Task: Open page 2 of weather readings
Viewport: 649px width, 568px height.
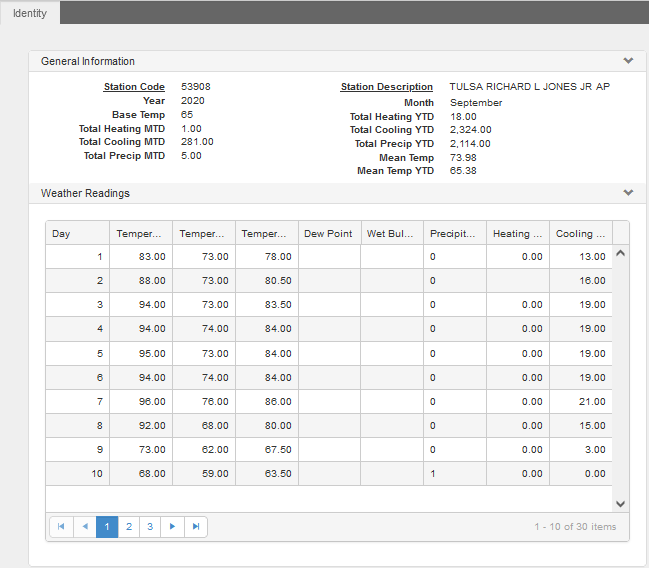Action: [129, 527]
